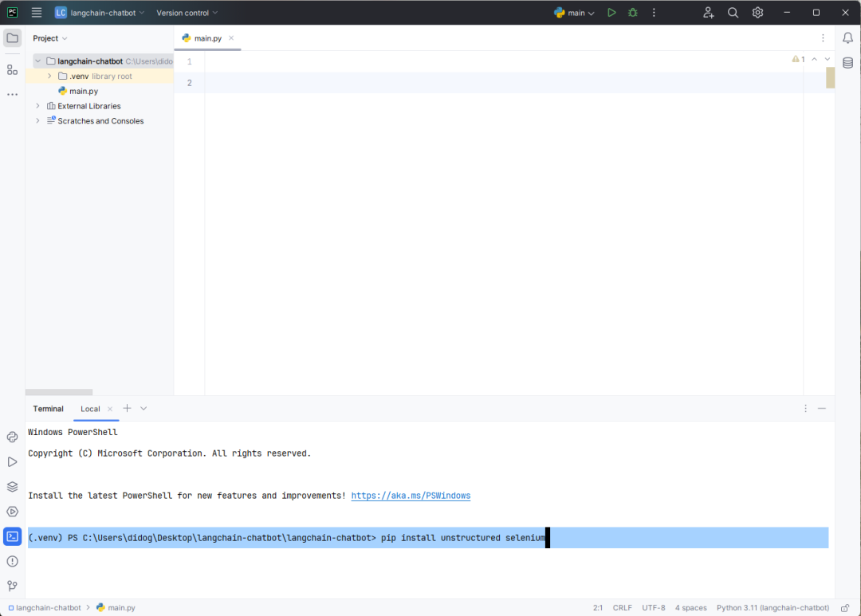Open the Structure tool window

[x=12, y=69]
